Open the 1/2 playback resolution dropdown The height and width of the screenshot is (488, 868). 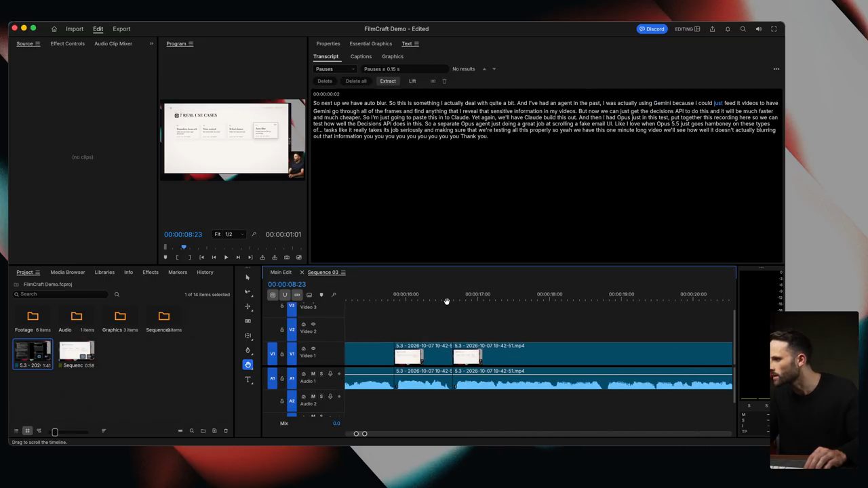tap(235, 235)
